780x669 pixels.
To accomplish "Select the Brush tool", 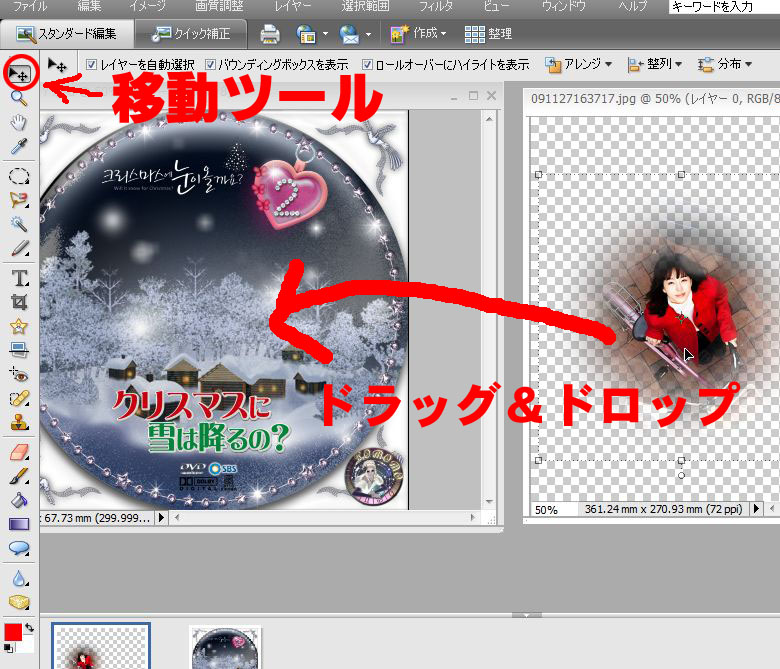I will point(19,476).
